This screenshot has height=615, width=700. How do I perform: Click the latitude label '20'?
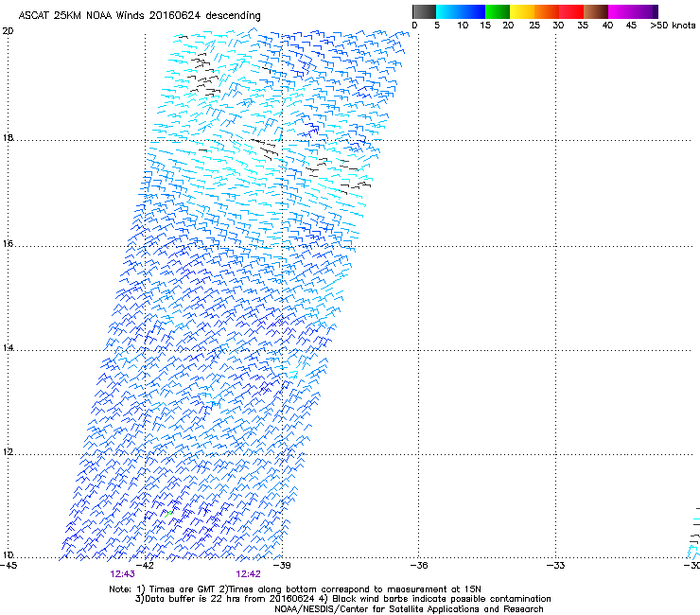[8, 31]
